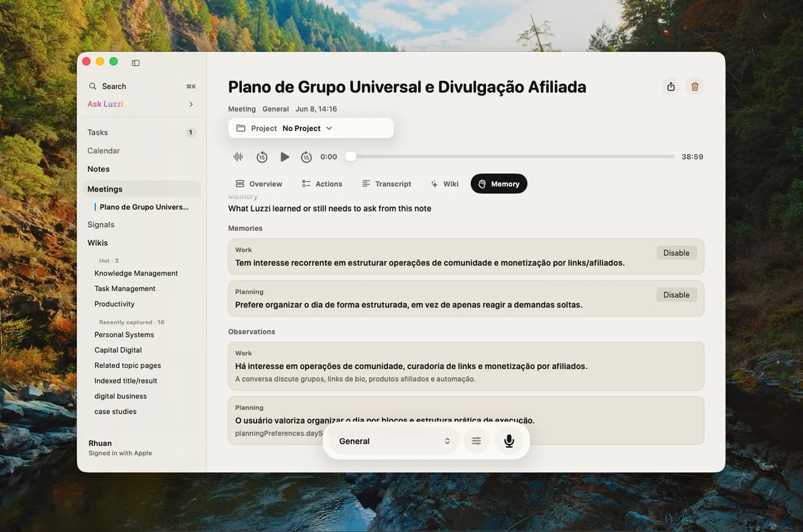The height and width of the screenshot is (532, 803).
Task: Delete the note using the trash icon
Action: coord(695,87)
